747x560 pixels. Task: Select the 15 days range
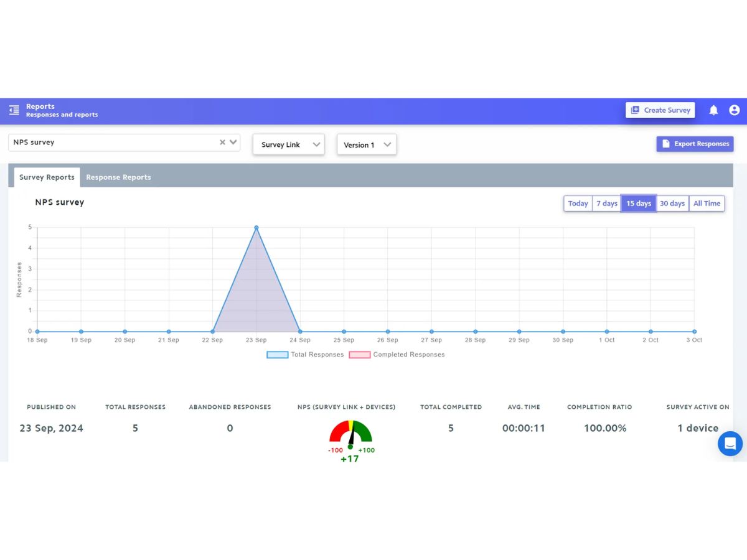[639, 203]
